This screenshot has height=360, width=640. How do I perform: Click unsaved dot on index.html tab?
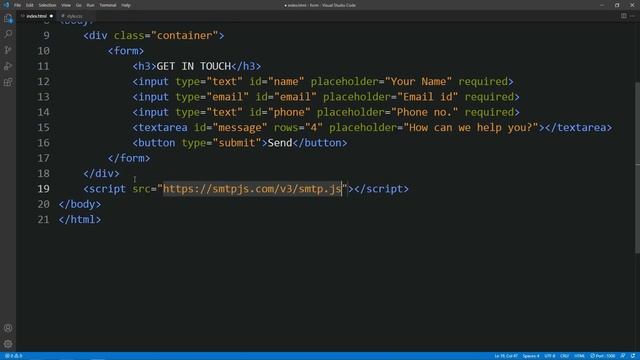51,16
